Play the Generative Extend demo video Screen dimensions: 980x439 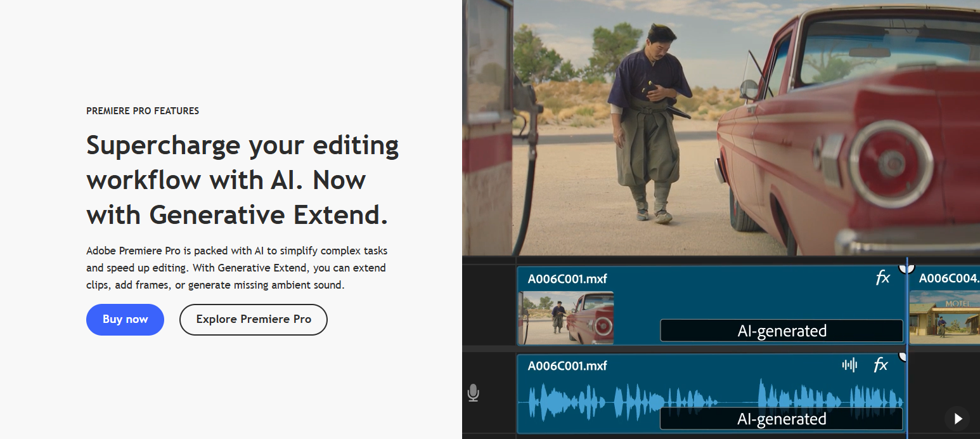tap(957, 419)
